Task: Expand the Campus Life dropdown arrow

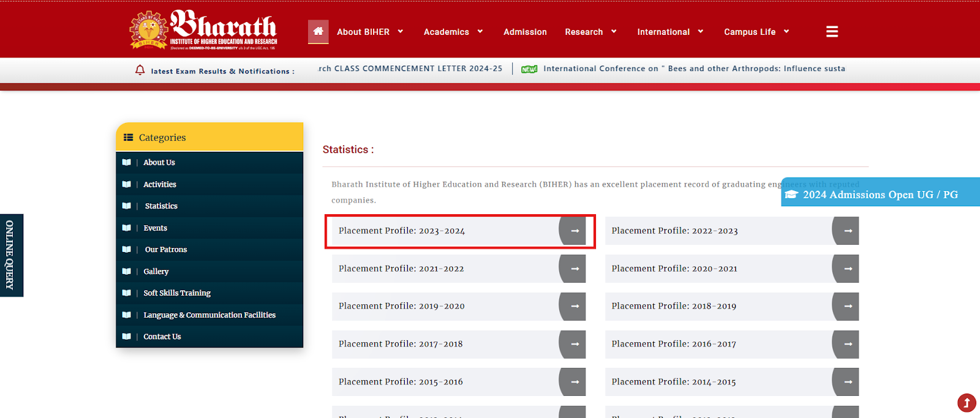Action: click(x=786, y=31)
